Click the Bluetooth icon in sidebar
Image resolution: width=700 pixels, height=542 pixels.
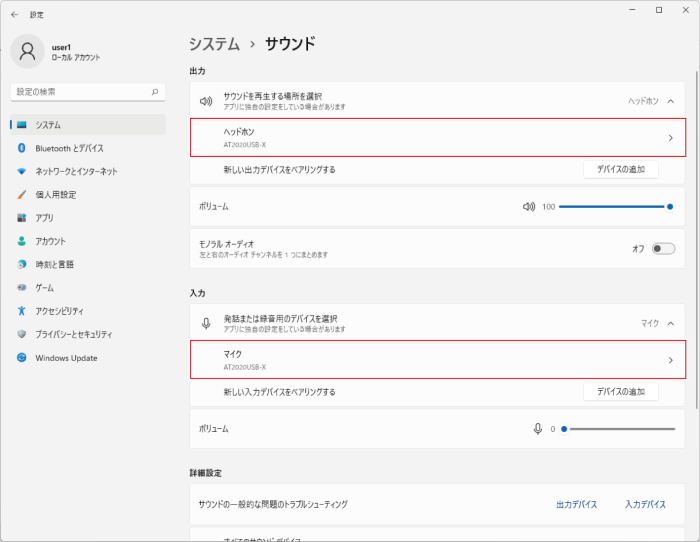(x=21, y=148)
